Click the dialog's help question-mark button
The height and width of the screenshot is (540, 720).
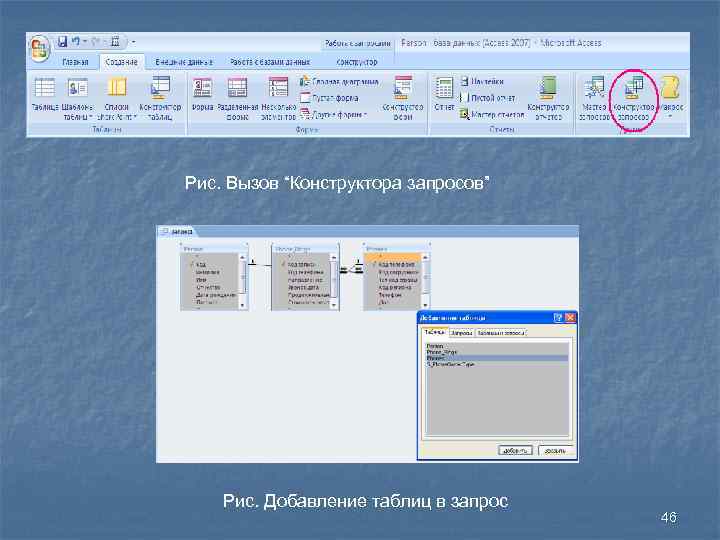coord(557,317)
